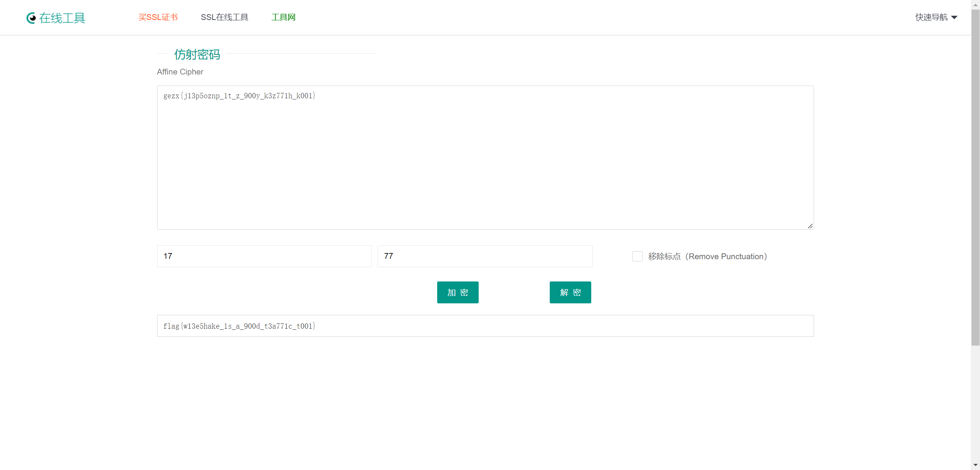Click the key input containing 77
The image size is (980, 470).
pyautogui.click(x=485, y=256)
